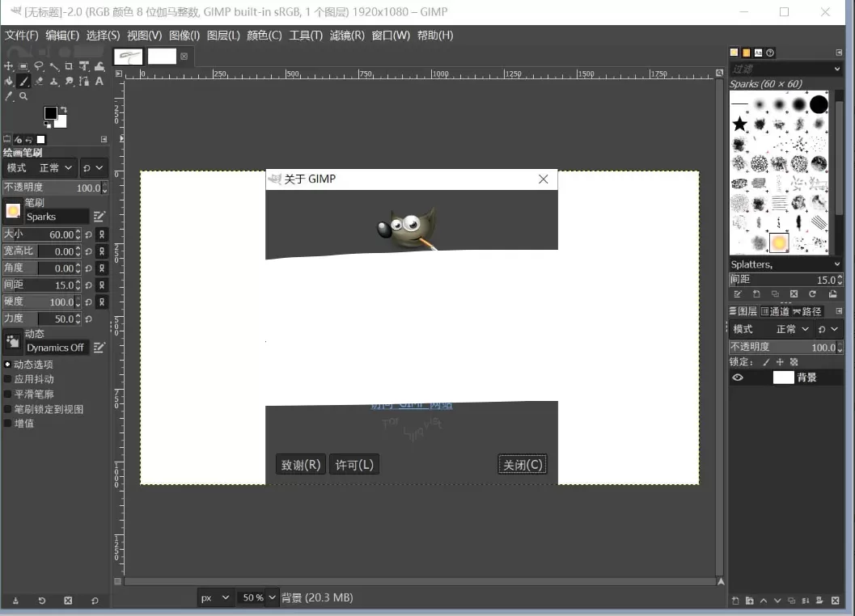Image resolution: width=855 pixels, height=616 pixels.
Task: Enable the 应用抖动 checkbox
Action: point(7,378)
